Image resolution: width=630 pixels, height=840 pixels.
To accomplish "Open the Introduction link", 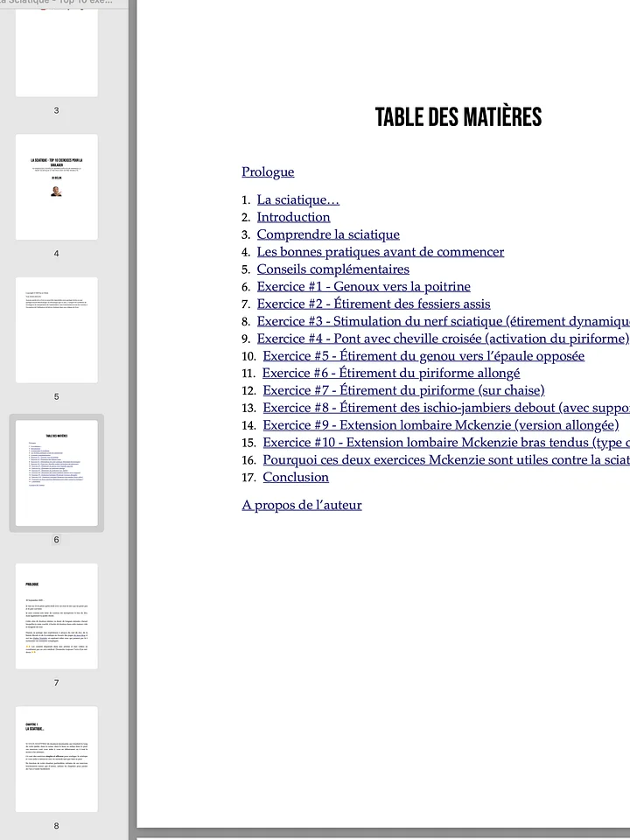I will [294, 217].
